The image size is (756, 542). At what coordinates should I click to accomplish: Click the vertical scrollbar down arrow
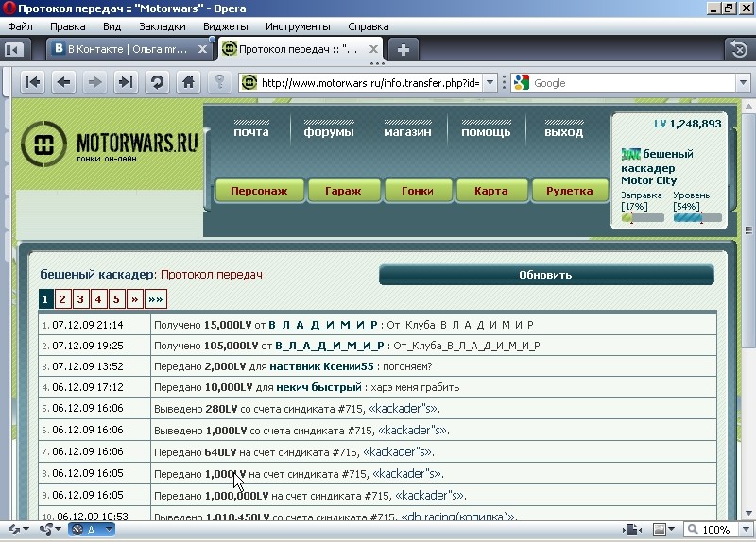tap(748, 514)
